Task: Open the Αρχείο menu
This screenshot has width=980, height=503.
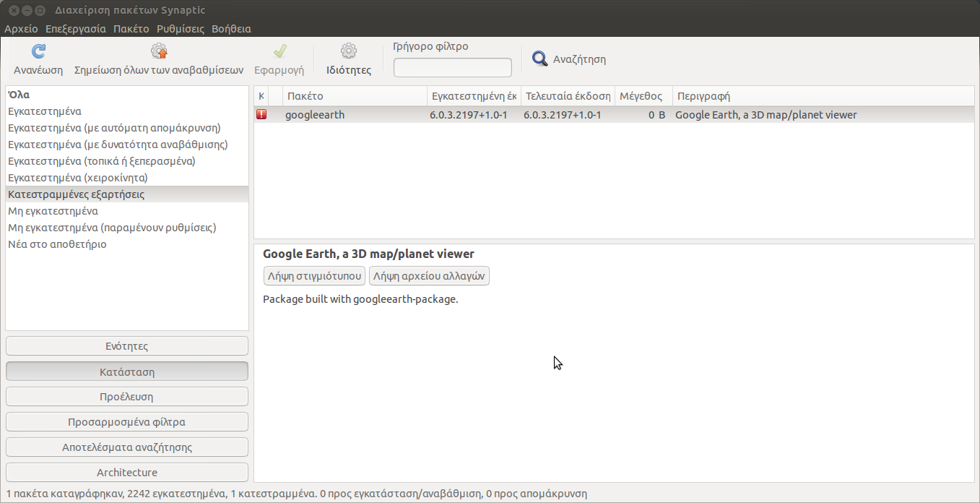Action: (21, 29)
